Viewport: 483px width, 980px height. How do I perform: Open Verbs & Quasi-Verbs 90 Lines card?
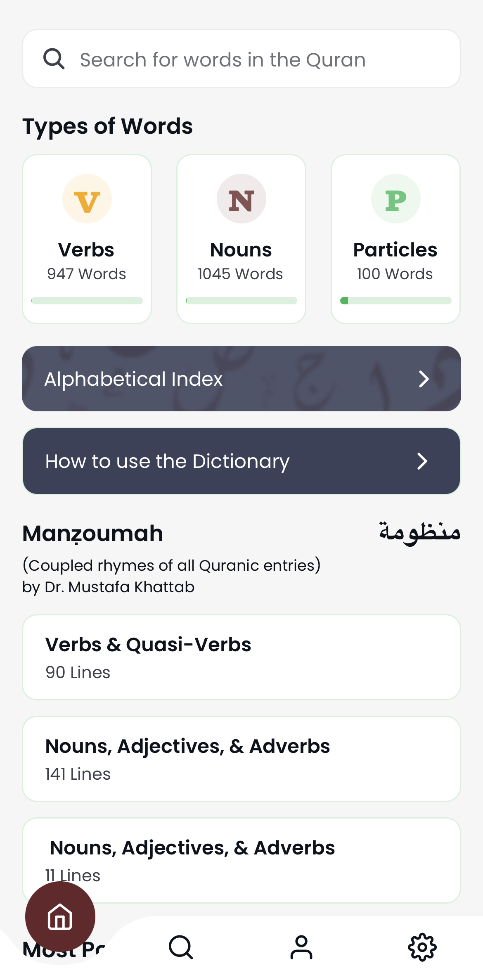(x=241, y=657)
